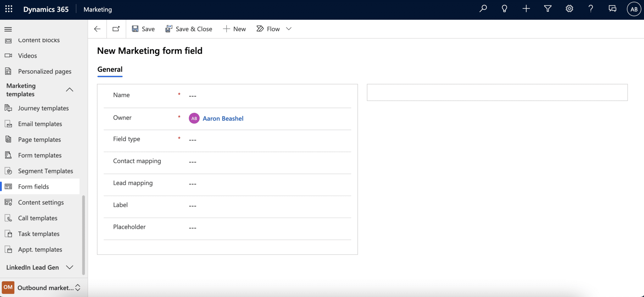
Task: Collapse the Marketing templates section
Action: tap(69, 90)
